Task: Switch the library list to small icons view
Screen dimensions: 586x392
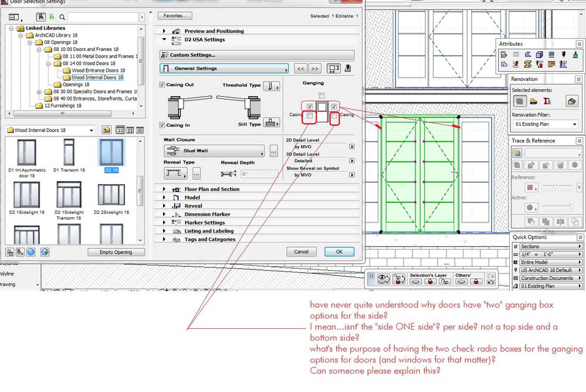Action: (x=130, y=130)
